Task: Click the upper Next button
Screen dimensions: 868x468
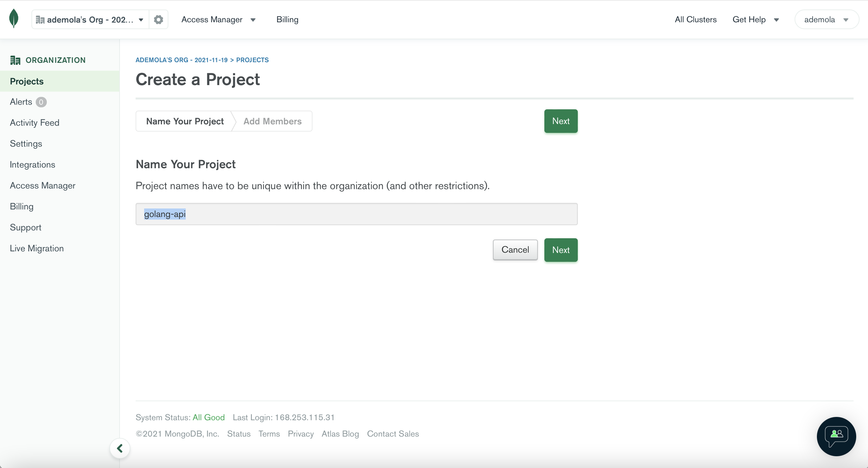Action: [x=561, y=121]
